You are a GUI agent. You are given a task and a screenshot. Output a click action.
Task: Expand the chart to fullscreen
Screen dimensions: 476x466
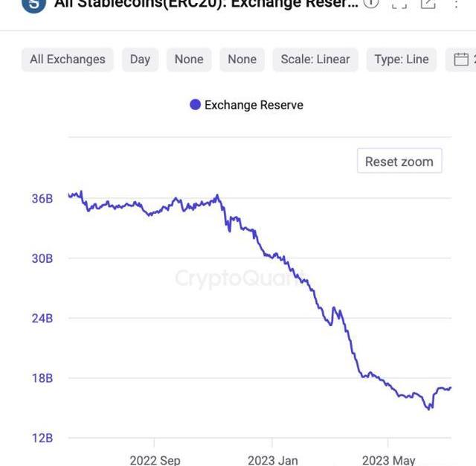pyautogui.click(x=399, y=4)
